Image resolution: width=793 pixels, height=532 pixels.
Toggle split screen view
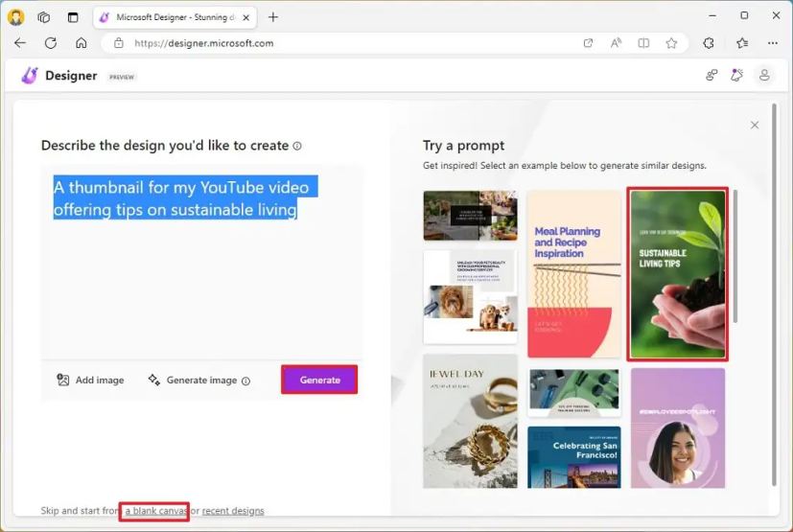643,43
